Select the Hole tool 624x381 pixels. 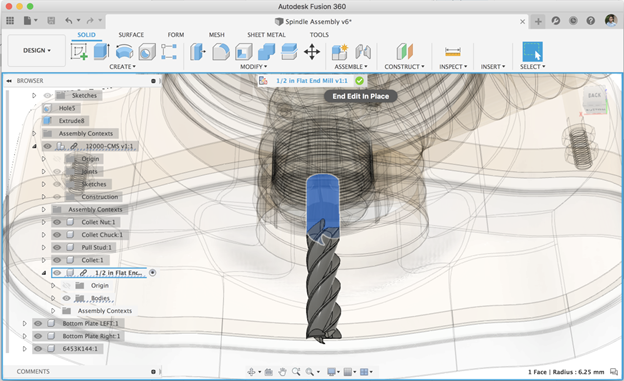coord(147,52)
